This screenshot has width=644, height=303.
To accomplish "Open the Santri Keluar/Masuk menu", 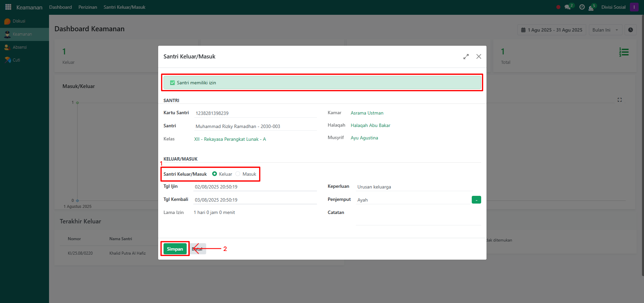I will (124, 7).
